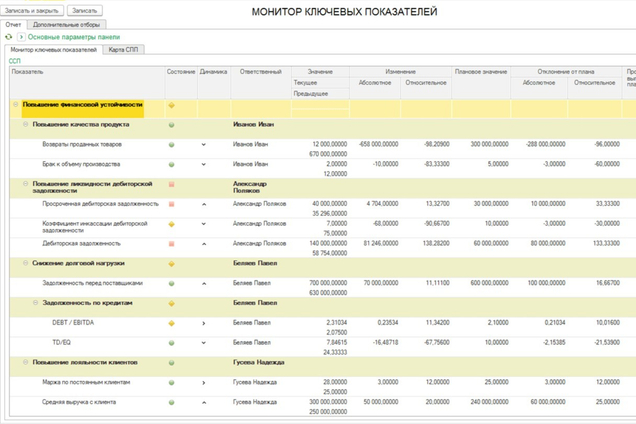Switch to the Карта СПП tab

coord(123,50)
